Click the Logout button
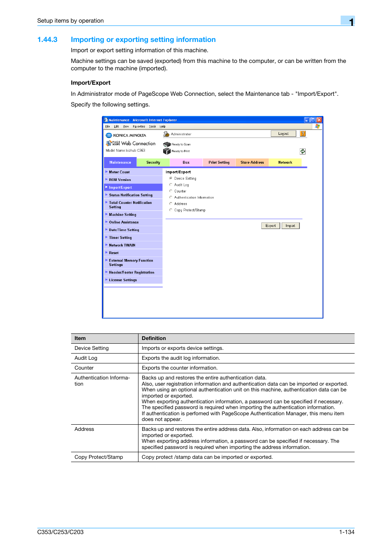392x555 pixels. click(x=284, y=134)
